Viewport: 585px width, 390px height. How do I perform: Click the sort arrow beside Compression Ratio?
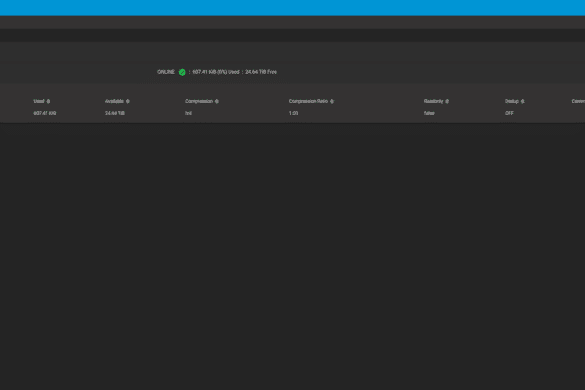pos(332,101)
